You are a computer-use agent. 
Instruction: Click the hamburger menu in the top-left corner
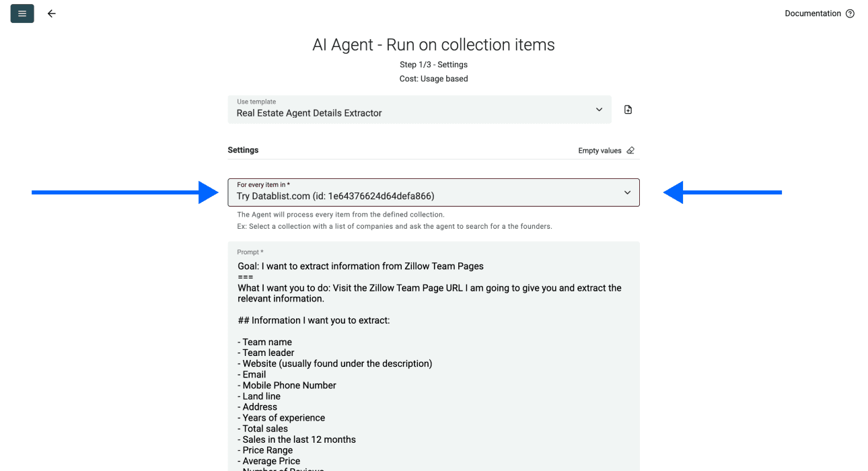pos(22,13)
